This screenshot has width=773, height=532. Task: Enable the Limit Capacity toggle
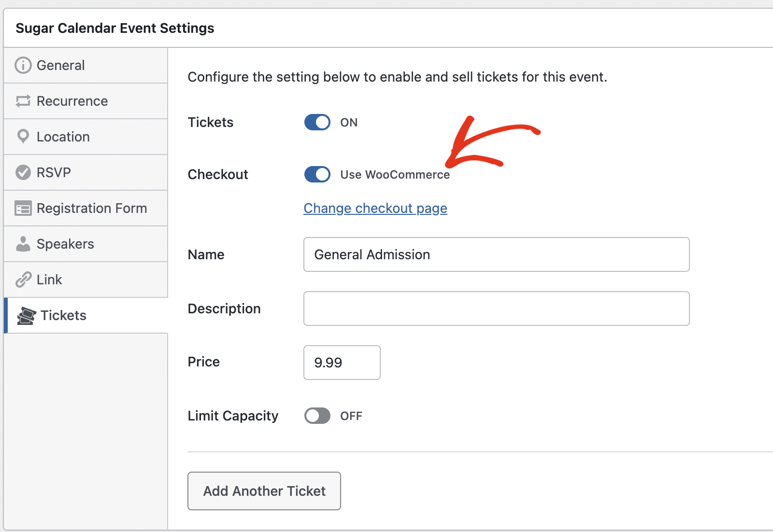click(317, 416)
